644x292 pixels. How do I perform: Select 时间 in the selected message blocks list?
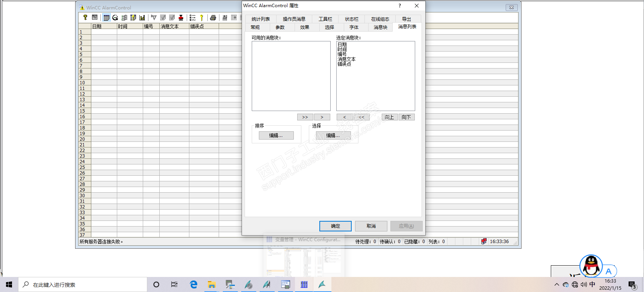point(342,49)
